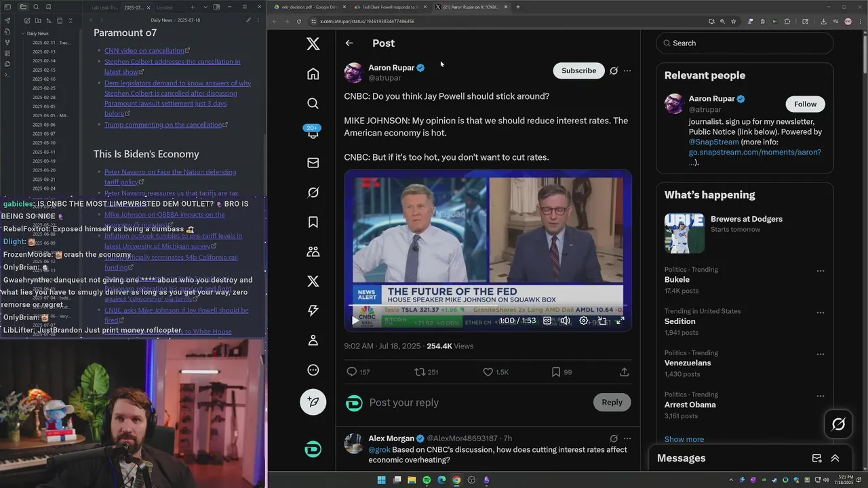
Task: Subscribe to Aaron Rupar
Action: [578, 70]
